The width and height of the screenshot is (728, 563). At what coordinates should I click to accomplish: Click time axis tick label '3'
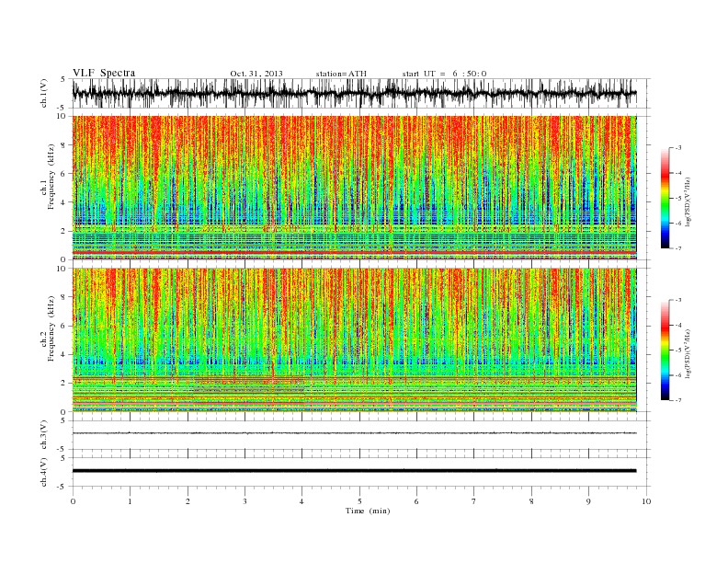[245, 501]
